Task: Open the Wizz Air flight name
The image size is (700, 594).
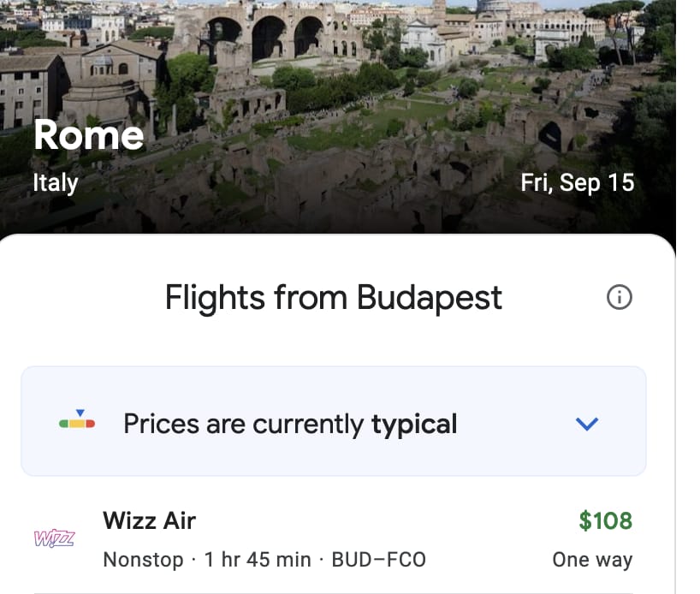Action: click(x=149, y=520)
